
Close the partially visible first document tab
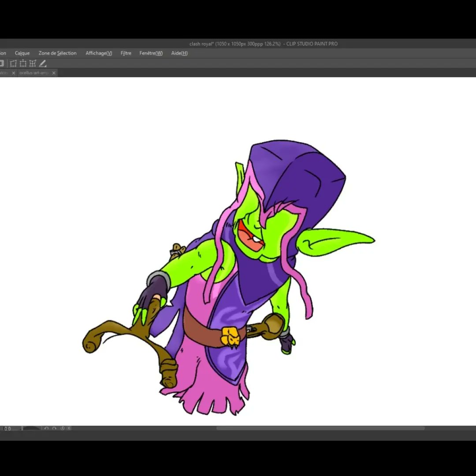pyautogui.click(x=13, y=73)
